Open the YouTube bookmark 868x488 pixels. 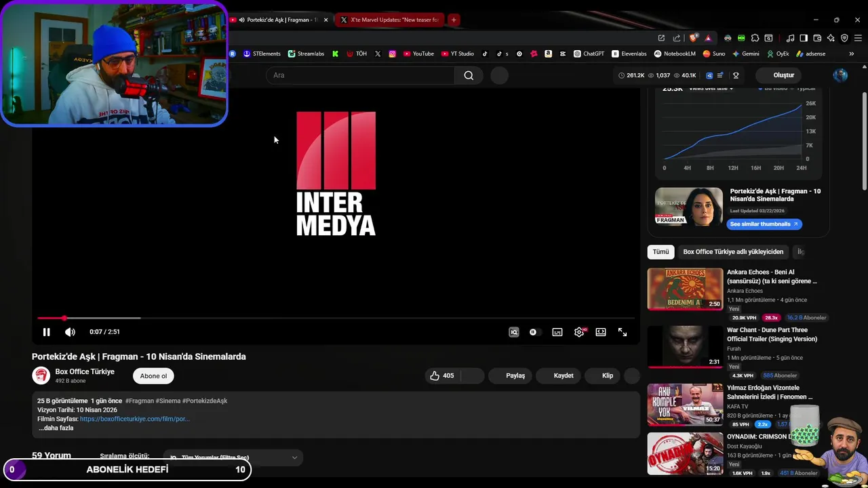pyautogui.click(x=418, y=54)
